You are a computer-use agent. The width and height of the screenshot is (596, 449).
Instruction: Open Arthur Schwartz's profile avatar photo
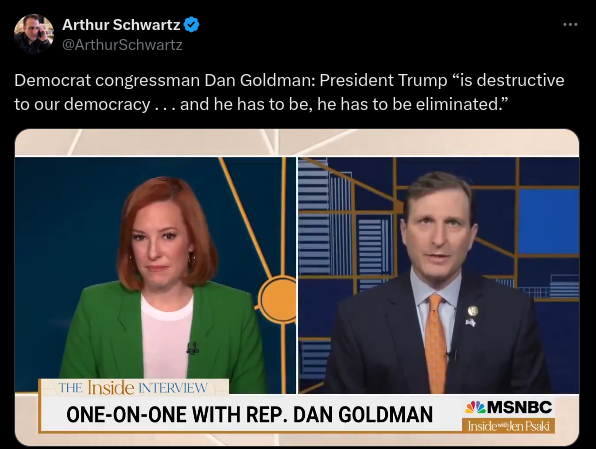point(33,34)
